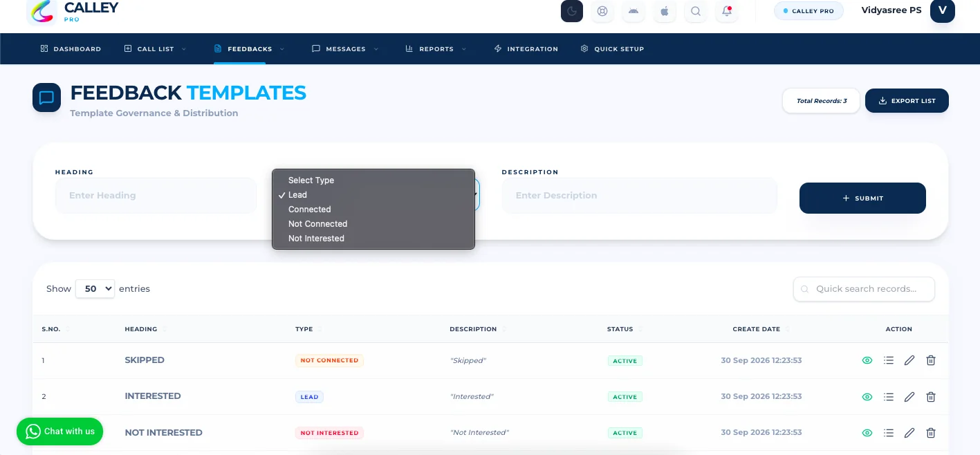Sort by CREATE DATE column header
This screenshot has width=980, height=455.
coord(761,329)
